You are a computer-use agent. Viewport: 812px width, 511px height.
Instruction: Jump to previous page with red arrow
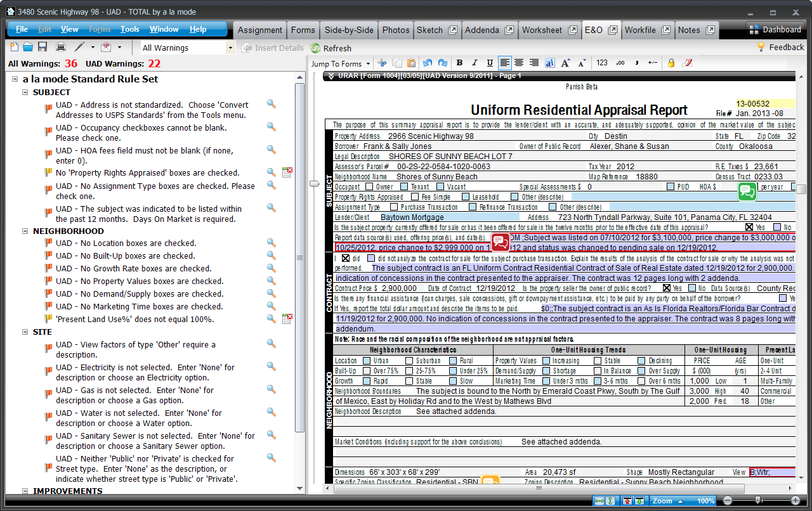[x=627, y=501]
